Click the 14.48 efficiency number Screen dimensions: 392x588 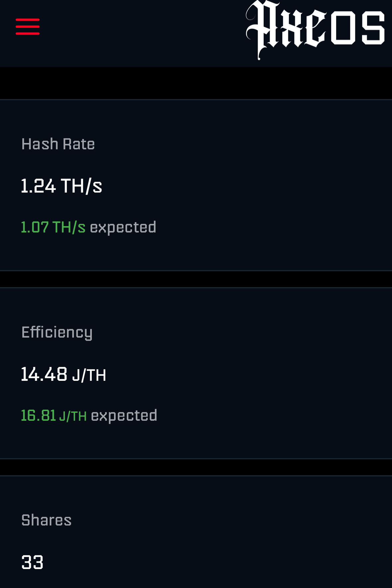tap(44, 374)
